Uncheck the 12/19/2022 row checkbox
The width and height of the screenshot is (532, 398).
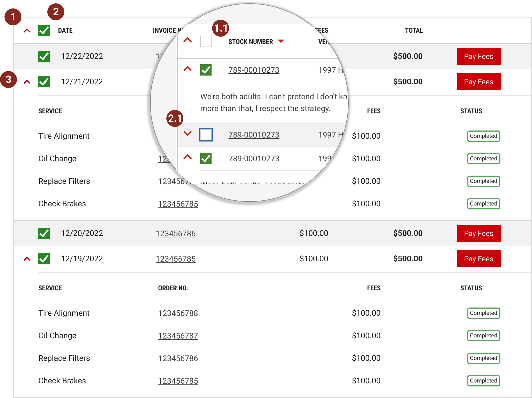click(x=44, y=259)
